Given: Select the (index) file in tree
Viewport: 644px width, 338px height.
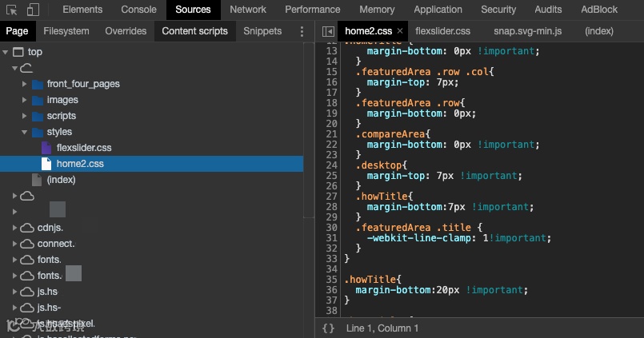Looking at the screenshot, I should (61, 180).
